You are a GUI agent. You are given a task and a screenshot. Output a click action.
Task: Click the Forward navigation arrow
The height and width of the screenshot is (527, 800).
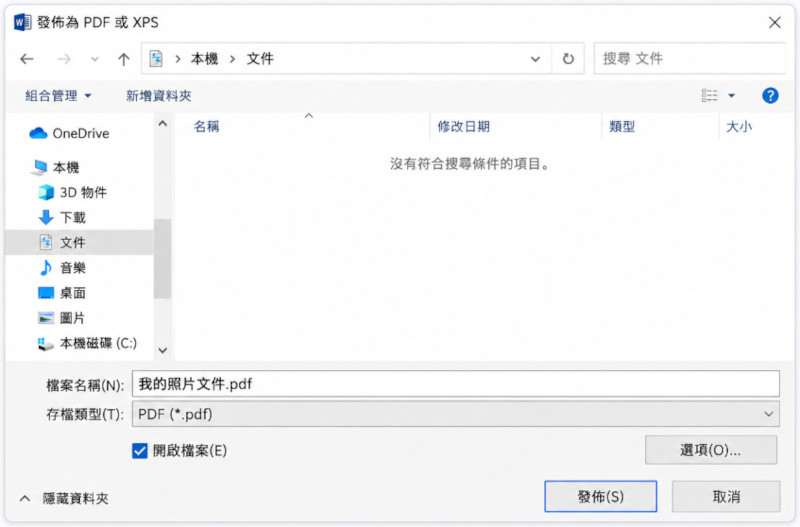pos(64,59)
